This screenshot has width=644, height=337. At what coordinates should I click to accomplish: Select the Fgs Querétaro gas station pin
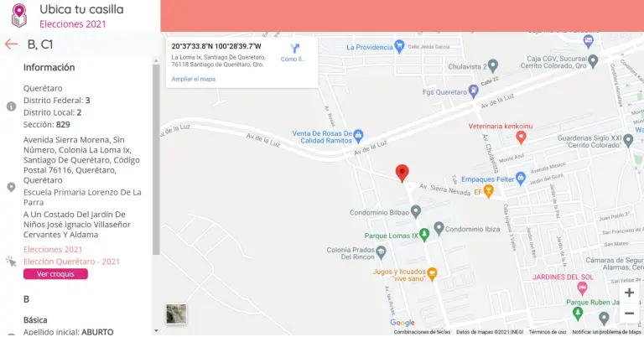click(474, 91)
